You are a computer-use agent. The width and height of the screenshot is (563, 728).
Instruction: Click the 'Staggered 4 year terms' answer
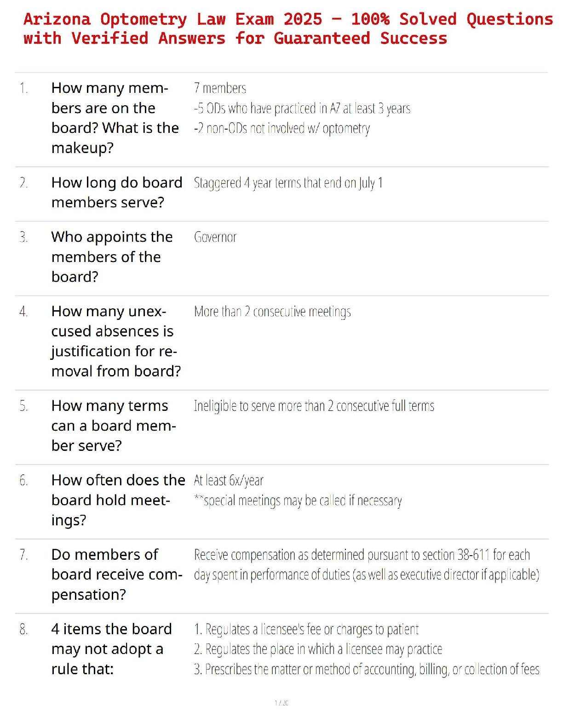tap(288, 183)
